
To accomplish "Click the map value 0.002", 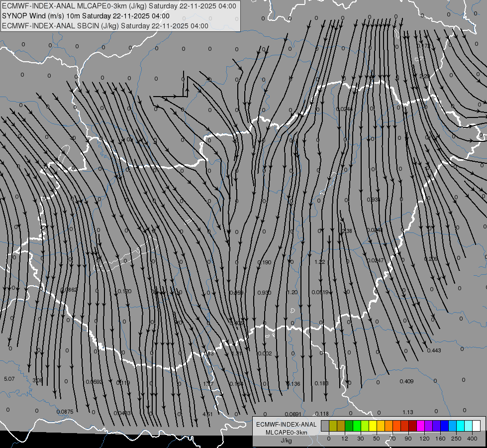I will click(265, 353).
